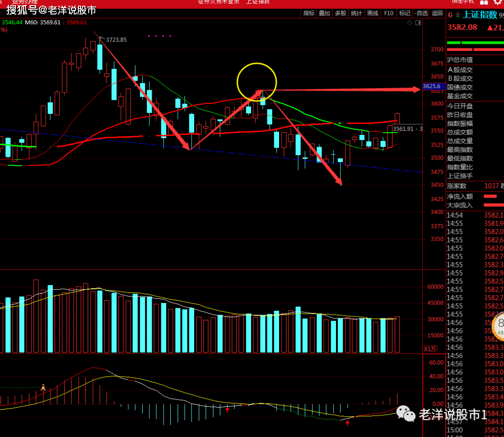Toggle -自选 to remove from watchlist
Viewport: 504px width, 437px height.
pyautogui.click(x=421, y=14)
